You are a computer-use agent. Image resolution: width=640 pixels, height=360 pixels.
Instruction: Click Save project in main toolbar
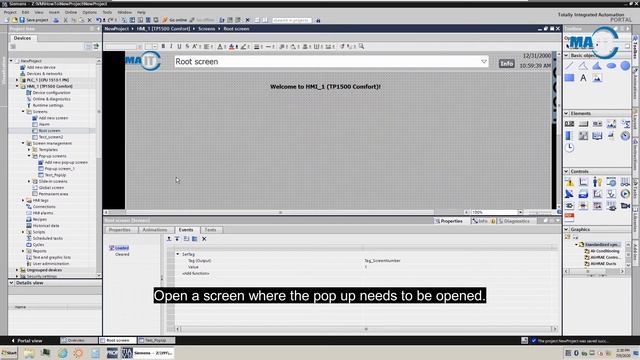pos(34,20)
